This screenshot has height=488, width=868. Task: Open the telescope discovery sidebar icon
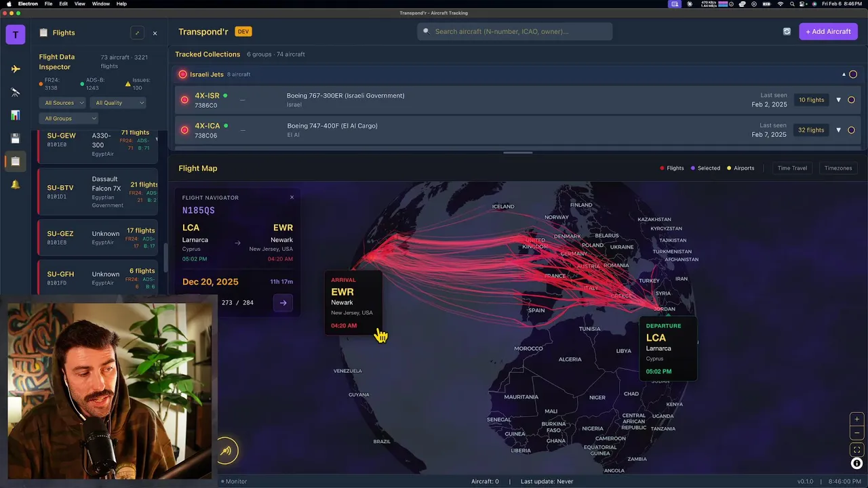pos(16,92)
